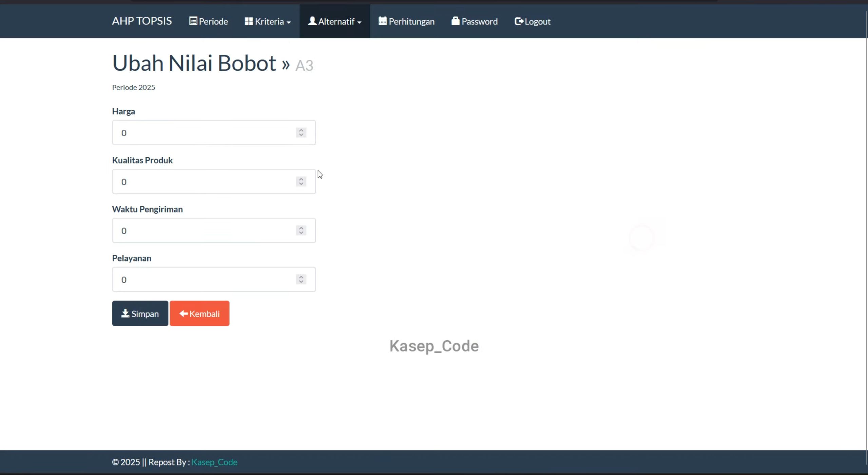Click the Waktu Pengiriman spinner arrows
Image resolution: width=868 pixels, height=475 pixels.
click(x=301, y=230)
